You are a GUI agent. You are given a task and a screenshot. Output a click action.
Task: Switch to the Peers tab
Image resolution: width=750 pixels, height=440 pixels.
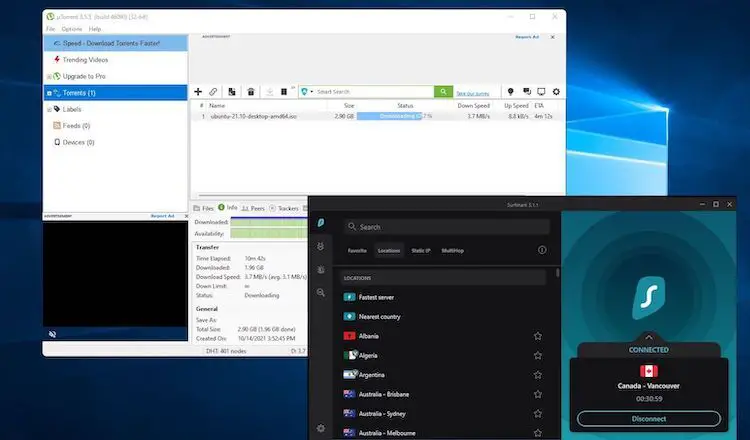(x=253, y=209)
